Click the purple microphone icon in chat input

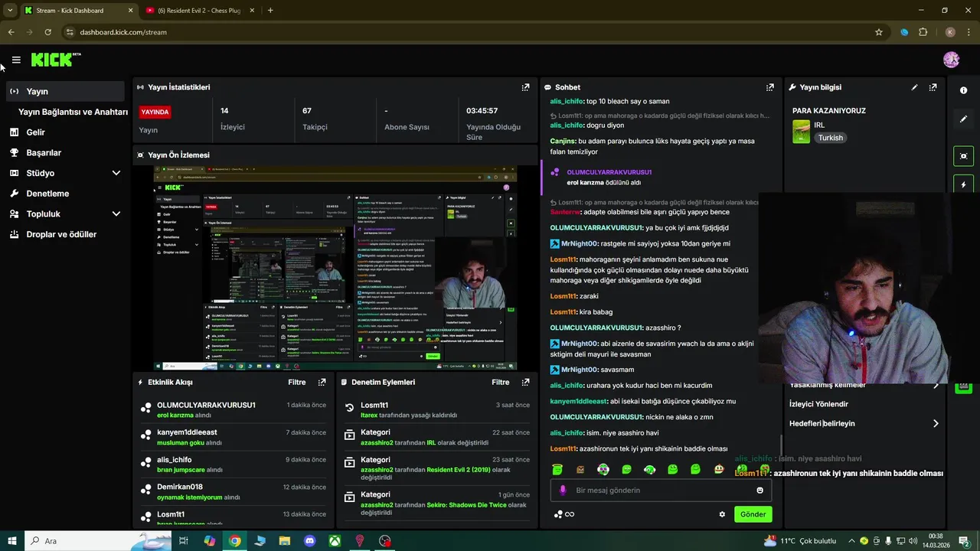pos(563,491)
